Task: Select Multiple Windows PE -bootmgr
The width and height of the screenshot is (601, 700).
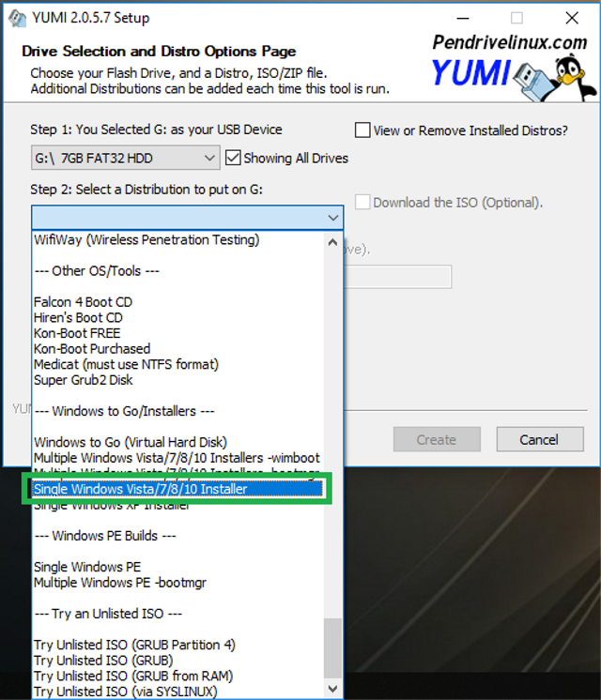Action: pos(120,583)
